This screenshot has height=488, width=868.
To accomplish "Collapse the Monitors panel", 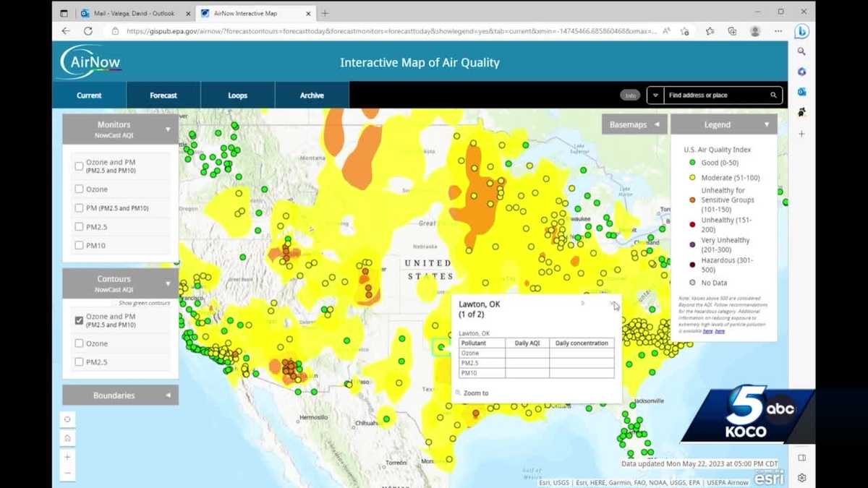I will (168, 128).
